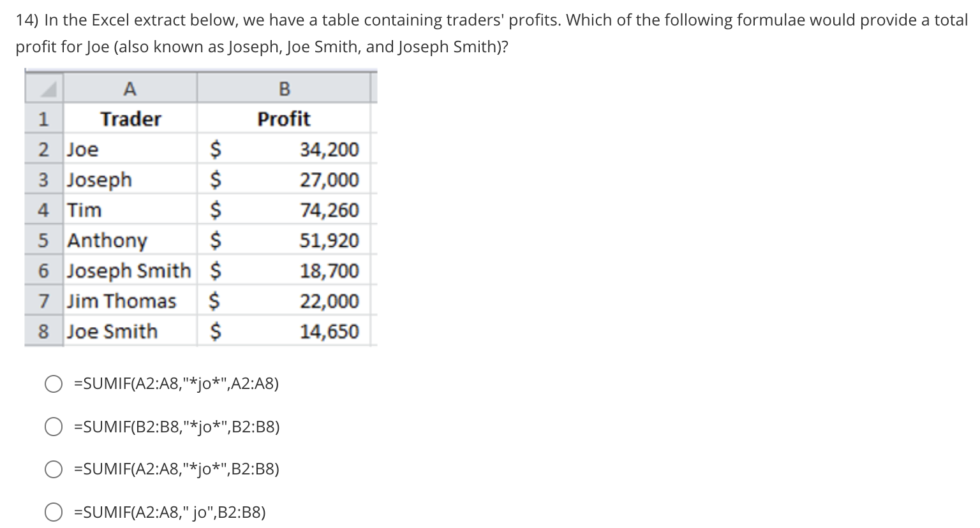This screenshot has height=528, width=980.
Task: Click the Trader header cell
Action: click(130, 119)
